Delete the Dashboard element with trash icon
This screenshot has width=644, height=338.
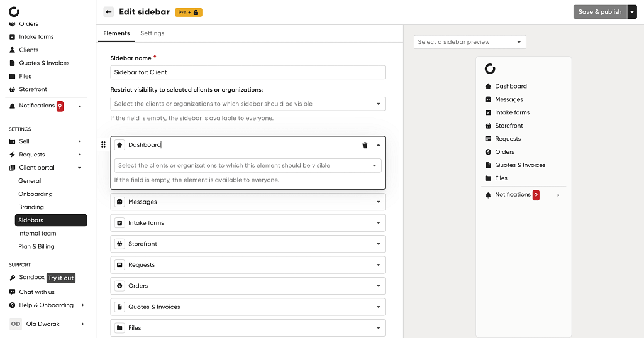(x=365, y=145)
